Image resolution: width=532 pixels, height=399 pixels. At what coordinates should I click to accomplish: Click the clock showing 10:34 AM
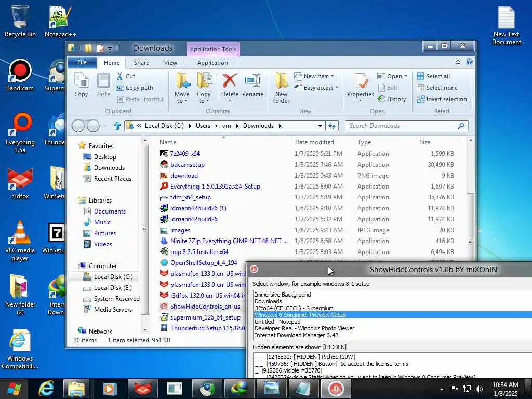pyautogui.click(x=505, y=385)
